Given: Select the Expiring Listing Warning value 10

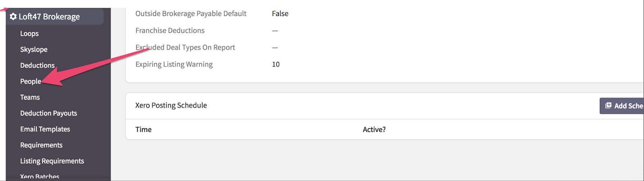Looking at the screenshot, I should 276,64.
